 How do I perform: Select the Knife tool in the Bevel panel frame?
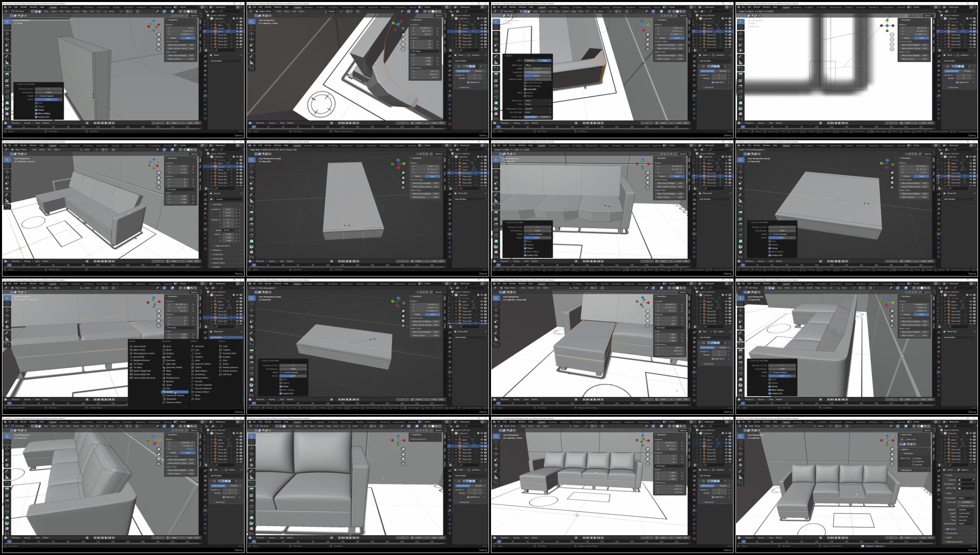tap(496, 97)
